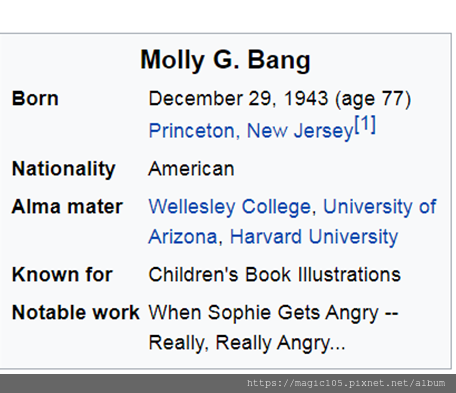Screen dimensions: 456x393
Task: Follow the University of Arizona link
Action: click(380, 207)
